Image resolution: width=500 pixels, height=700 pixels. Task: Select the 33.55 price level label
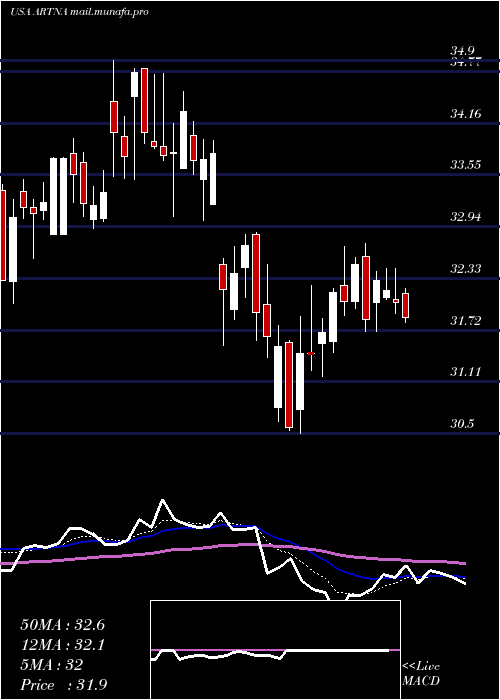tap(465, 165)
